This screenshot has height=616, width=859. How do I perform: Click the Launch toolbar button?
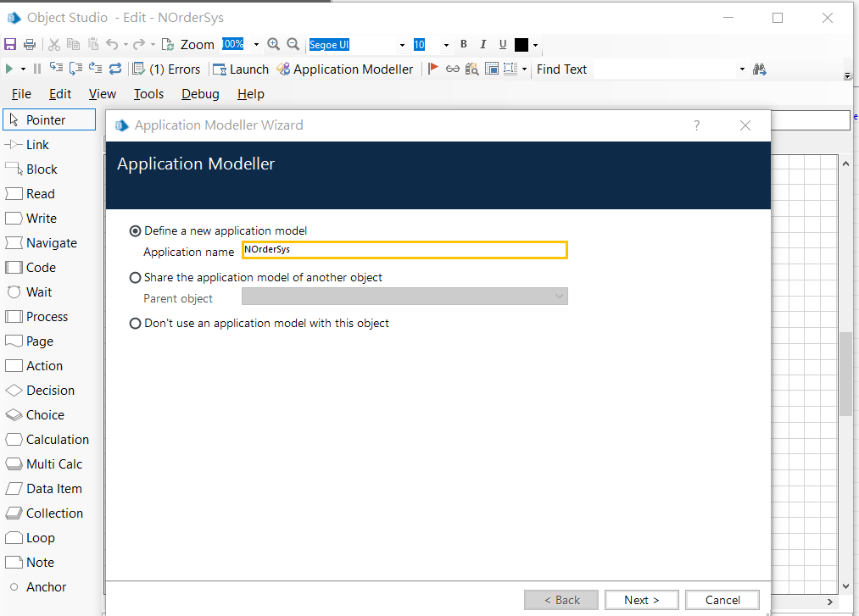(241, 69)
